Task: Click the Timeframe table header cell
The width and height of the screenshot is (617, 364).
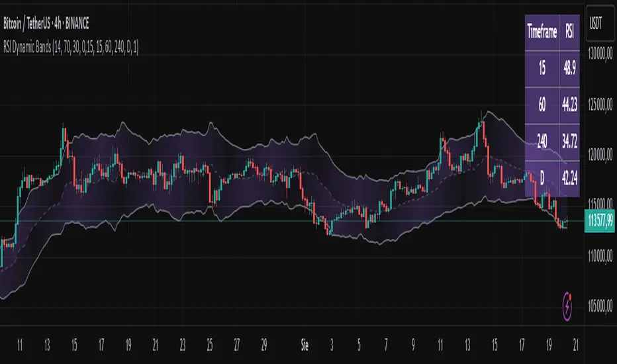Action: pos(542,31)
